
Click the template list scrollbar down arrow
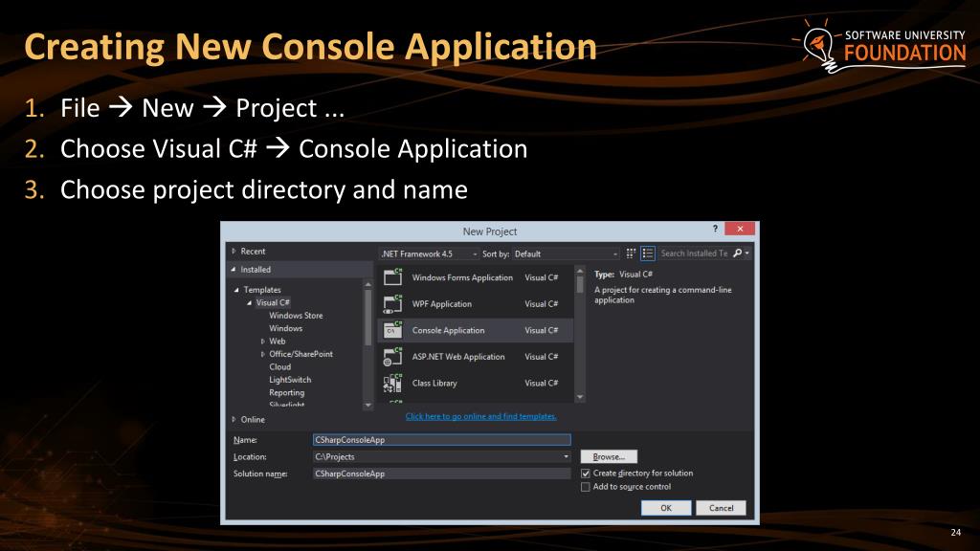(x=580, y=397)
